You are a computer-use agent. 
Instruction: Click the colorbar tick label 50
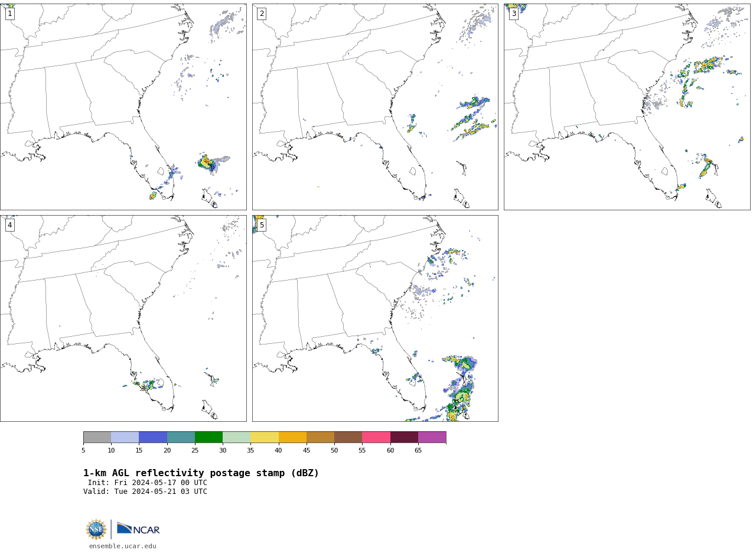(x=334, y=451)
